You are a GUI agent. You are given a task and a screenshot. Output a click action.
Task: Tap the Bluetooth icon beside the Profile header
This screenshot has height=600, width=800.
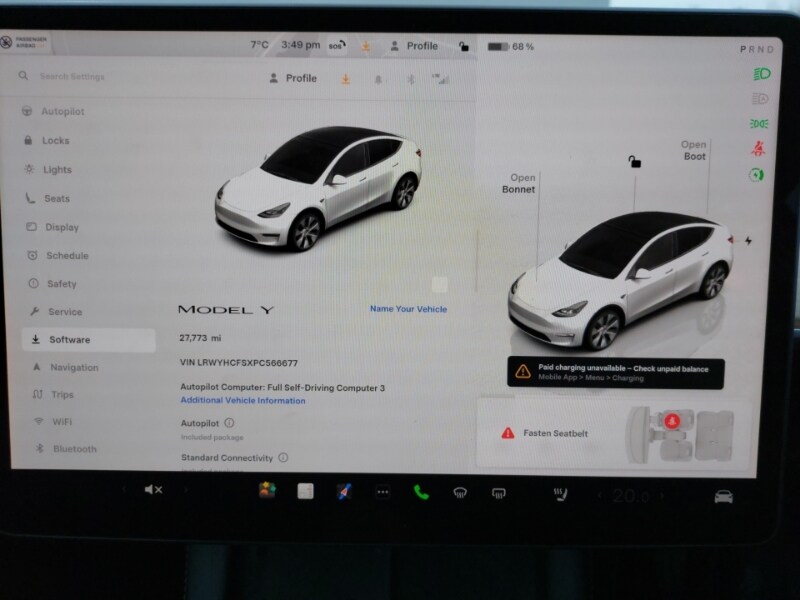coord(411,77)
